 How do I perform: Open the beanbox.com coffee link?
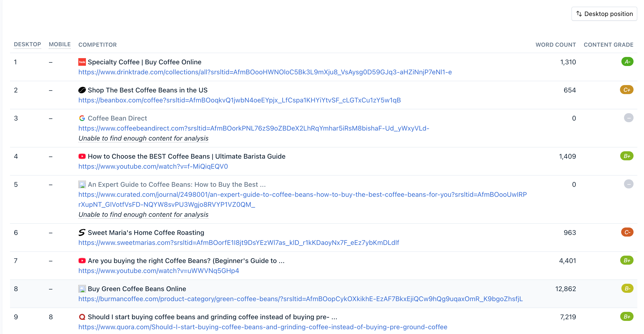point(239,100)
